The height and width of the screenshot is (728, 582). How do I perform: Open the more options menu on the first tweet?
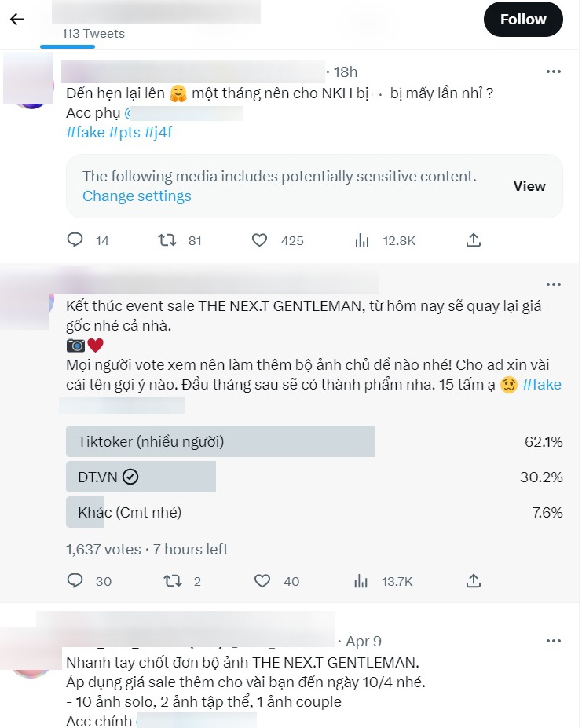pyautogui.click(x=553, y=71)
